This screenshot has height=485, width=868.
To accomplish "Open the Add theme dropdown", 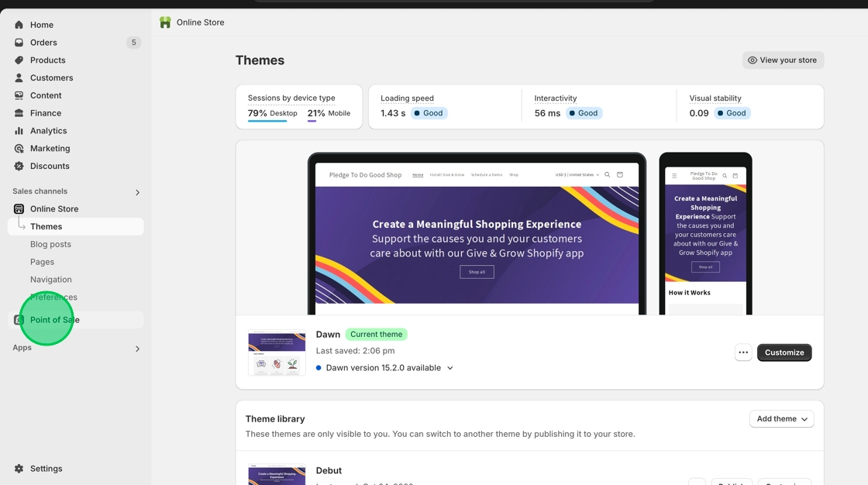I will 782,419.
